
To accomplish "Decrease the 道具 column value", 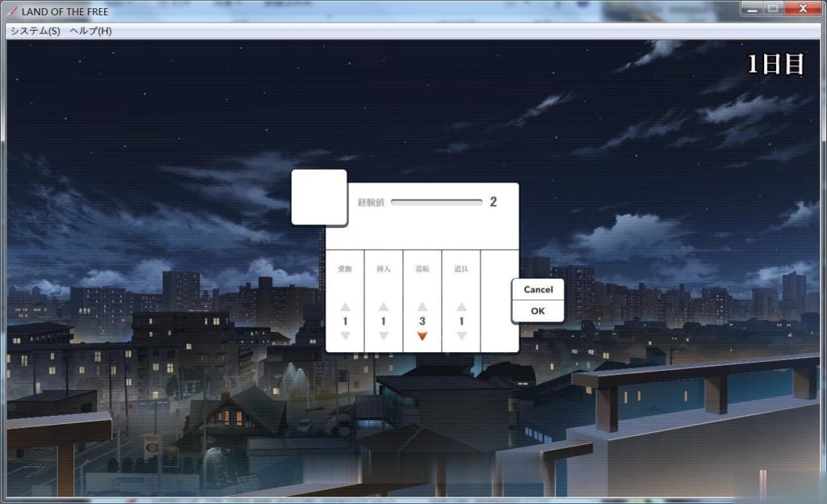I will 461,336.
